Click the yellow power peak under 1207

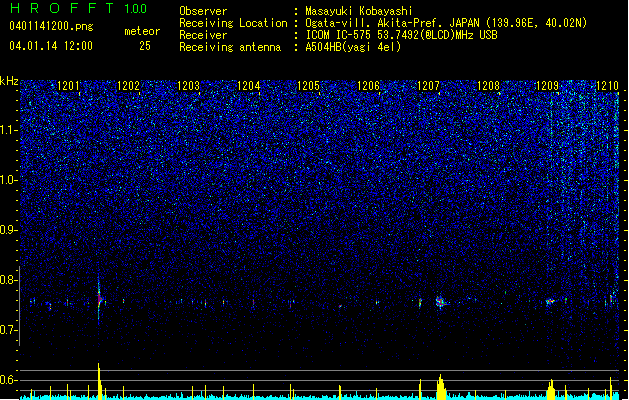tap(441, 387)
